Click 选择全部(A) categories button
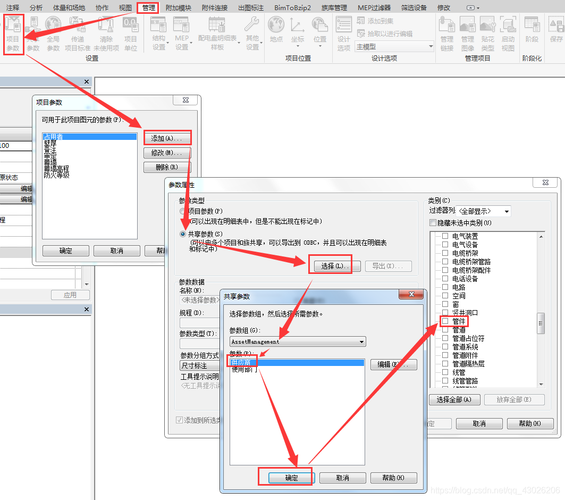Screen dimensions: 565x500 coord(454,399)
